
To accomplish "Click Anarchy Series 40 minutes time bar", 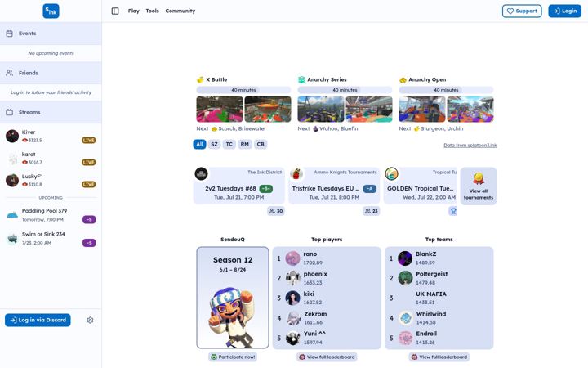I will (x=345, y=90).
